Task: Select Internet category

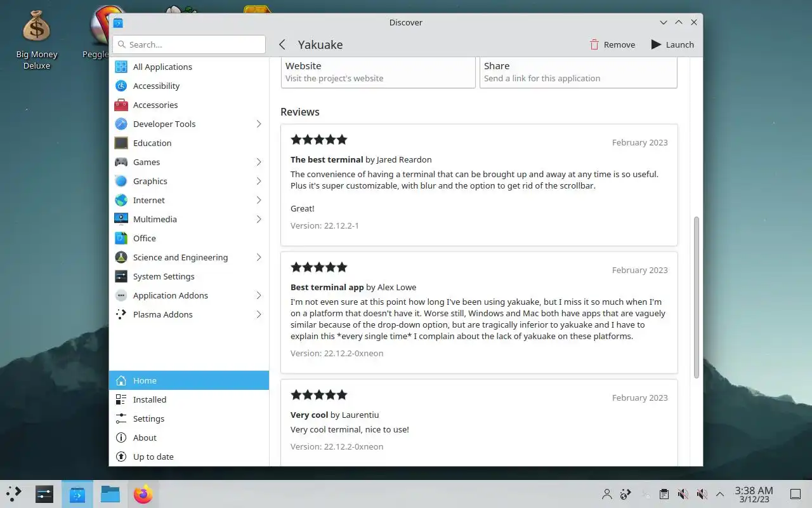Action: [x=189, y=200]
